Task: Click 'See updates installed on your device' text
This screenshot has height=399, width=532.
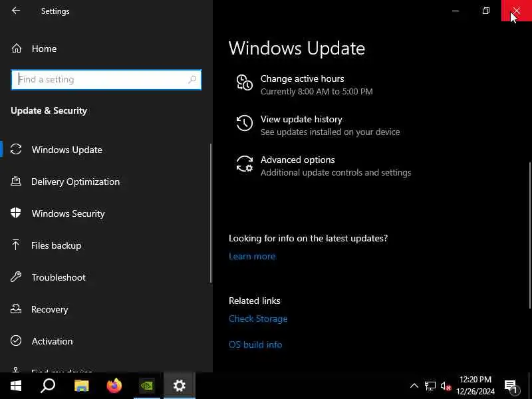Action: [x=330, y=132]
